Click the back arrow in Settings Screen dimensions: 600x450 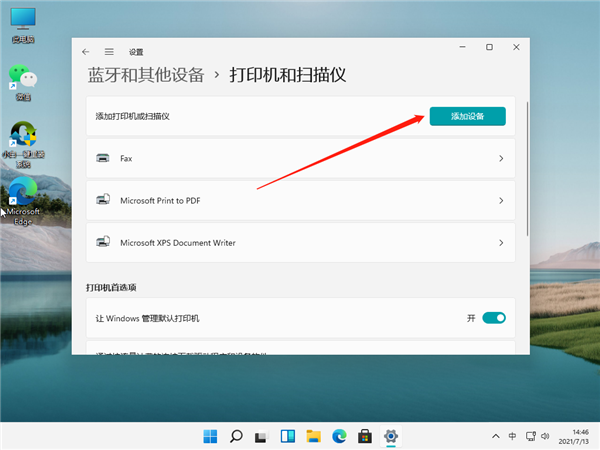click(86, 51)
